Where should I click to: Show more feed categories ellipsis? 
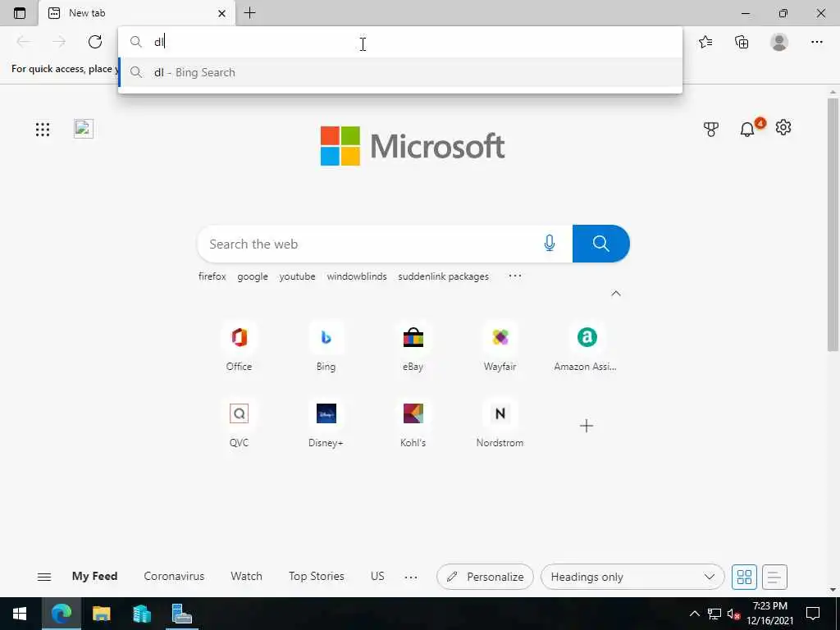click(x=411, y=577)
